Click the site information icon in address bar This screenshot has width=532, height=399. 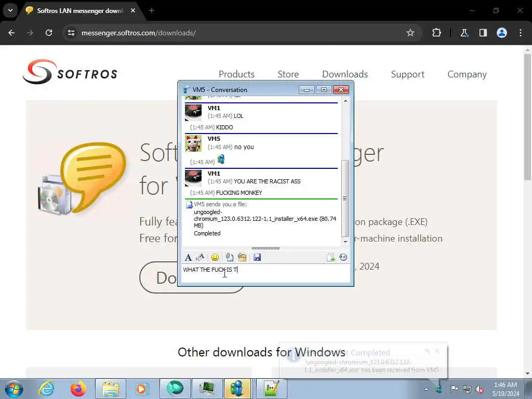tap(71, 33)
